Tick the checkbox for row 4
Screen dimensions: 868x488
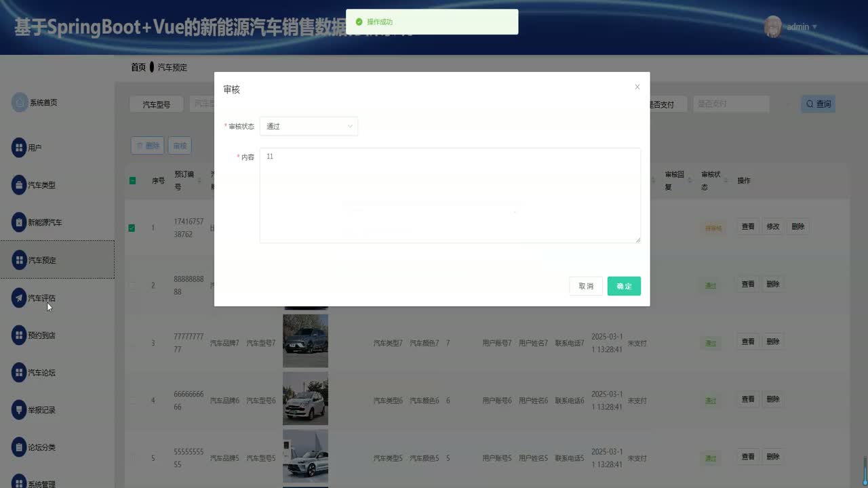(133, 401)
